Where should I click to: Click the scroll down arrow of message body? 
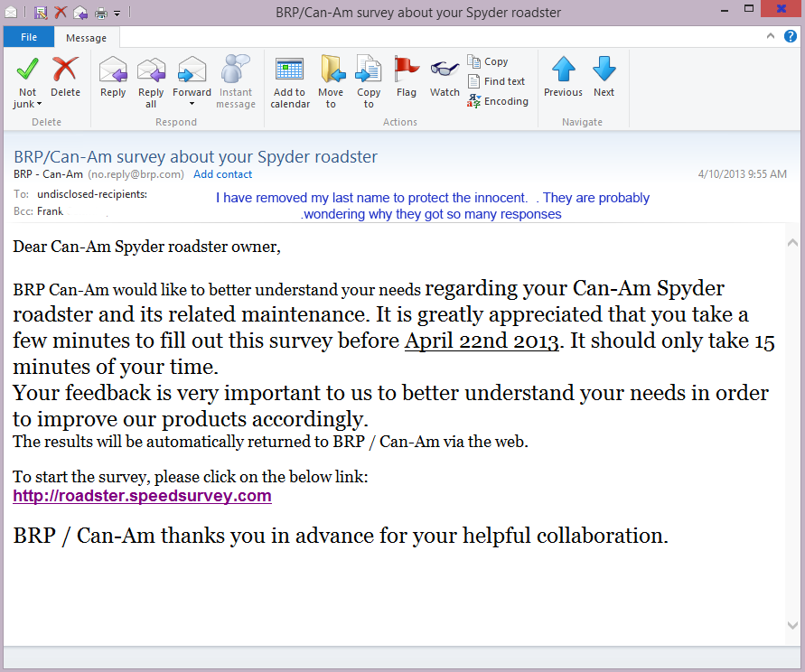pos(792,625)
